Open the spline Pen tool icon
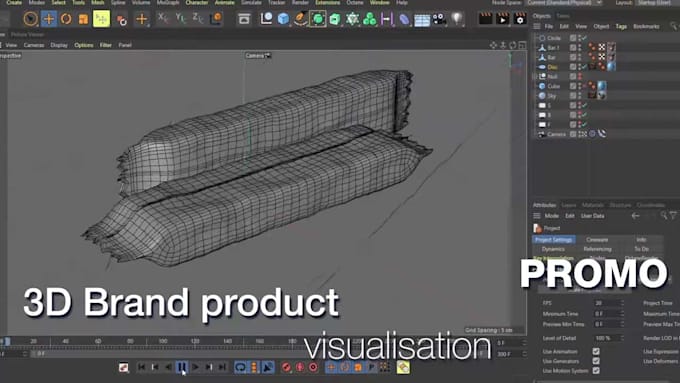This screenshot has height=383, width=680. [300, 19]
